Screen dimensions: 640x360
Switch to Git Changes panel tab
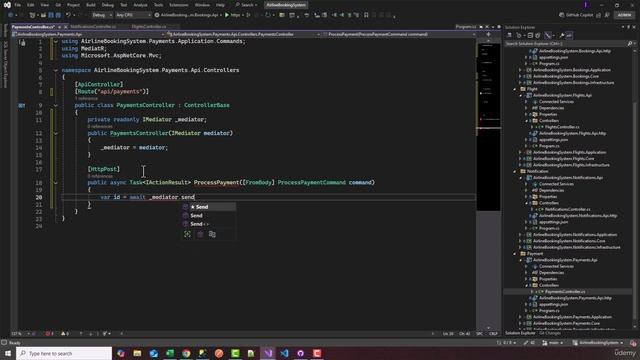point(549,333)
